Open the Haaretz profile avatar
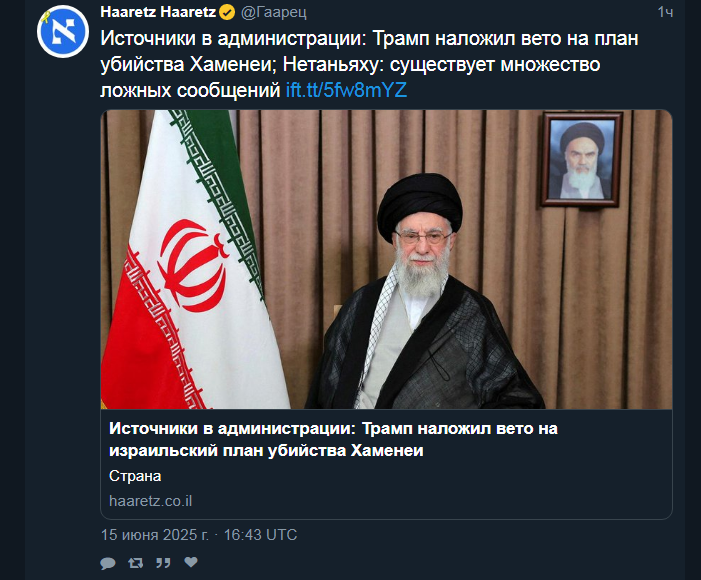Screen dimensions: 701x580 63,31
